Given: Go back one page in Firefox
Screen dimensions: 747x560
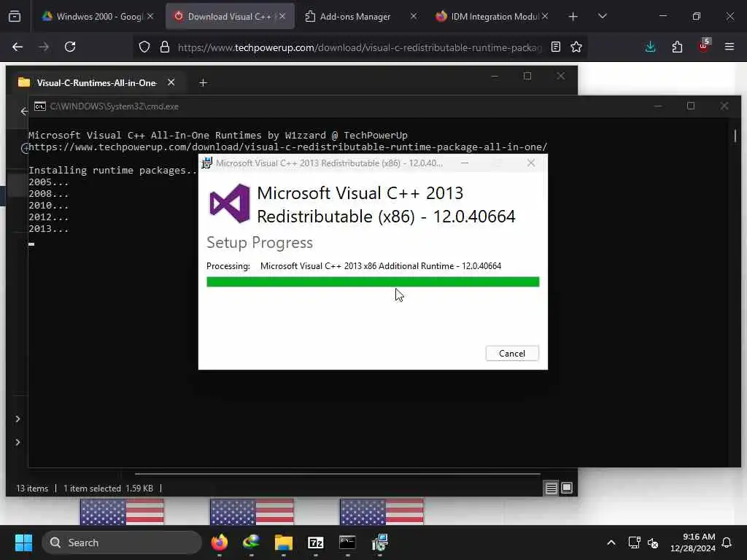Looking at the screenshot, I should point(18,47).
